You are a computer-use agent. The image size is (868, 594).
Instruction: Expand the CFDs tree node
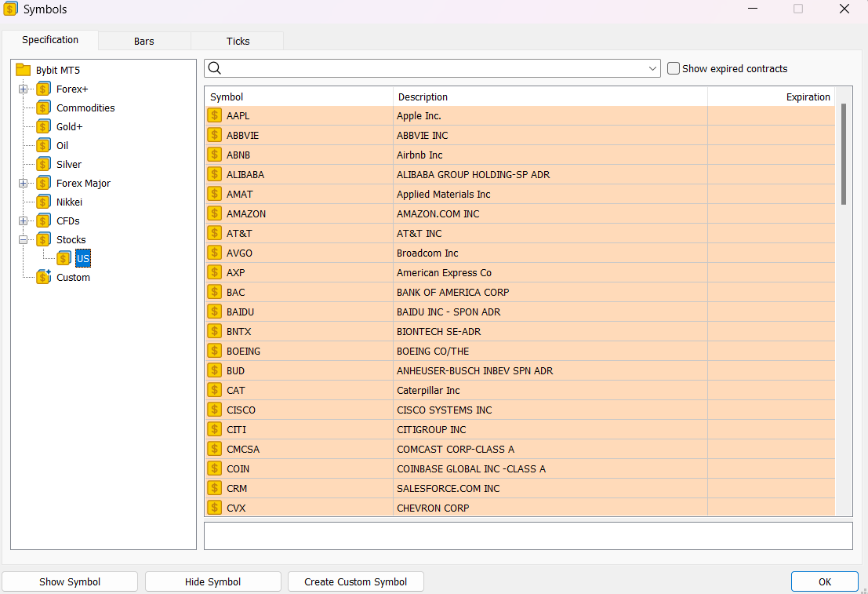(23, 220)
